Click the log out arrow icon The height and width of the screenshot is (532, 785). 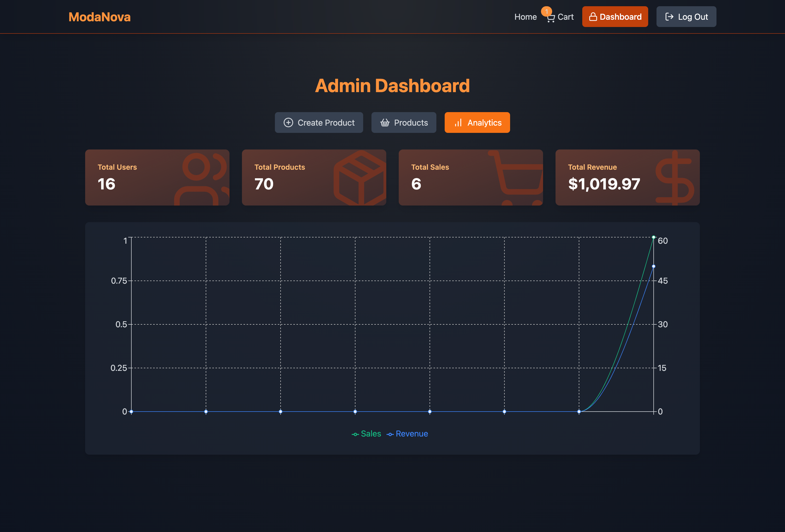click(x=669, y=17)
